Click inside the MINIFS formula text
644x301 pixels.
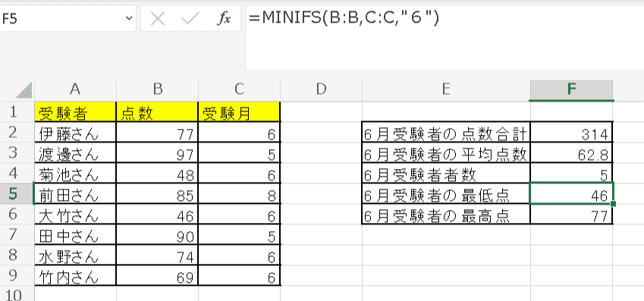[x=344, y=19]
